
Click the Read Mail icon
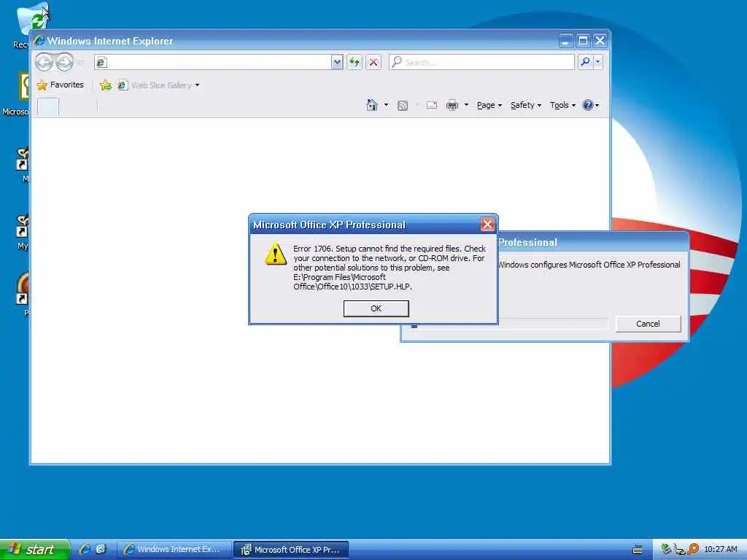coord(432,105)
